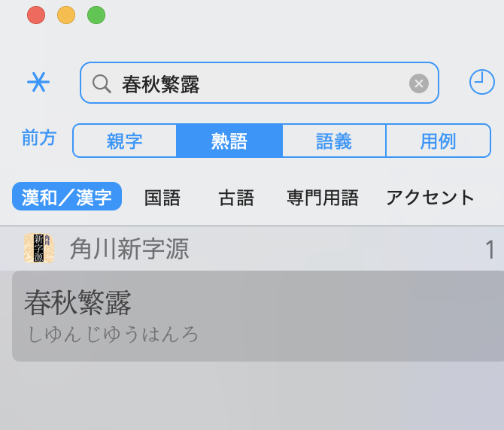Click the 角川新字源 dictionary app icon
Viewport: 504px width, 430px height.
(39, 248)
